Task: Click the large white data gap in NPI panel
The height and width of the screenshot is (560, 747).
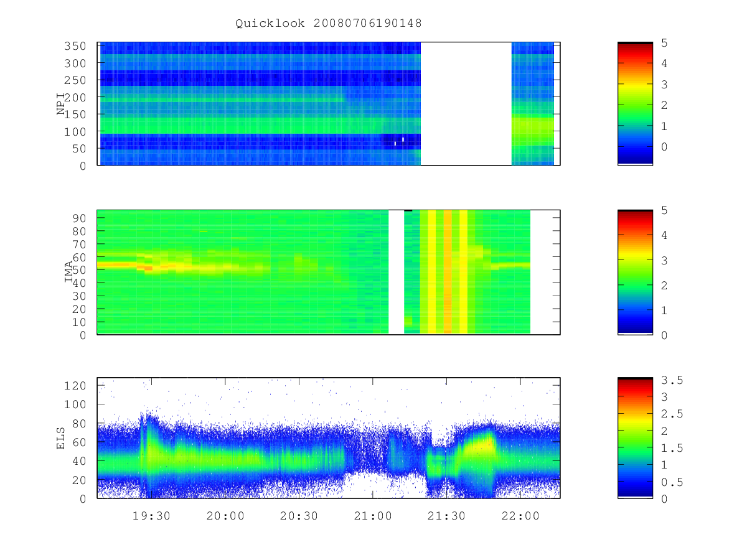Action: click(466, 103)
